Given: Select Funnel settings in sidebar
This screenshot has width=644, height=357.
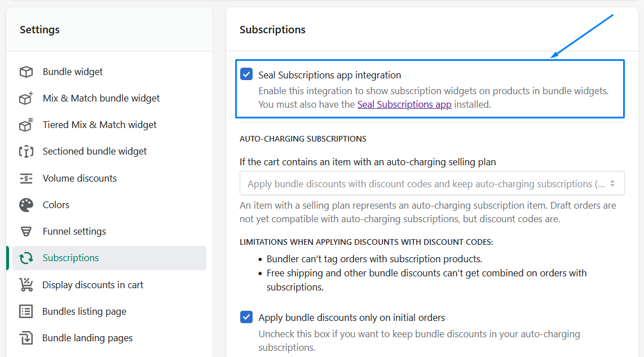Looking at the screenshot, I should pos(74,231).
